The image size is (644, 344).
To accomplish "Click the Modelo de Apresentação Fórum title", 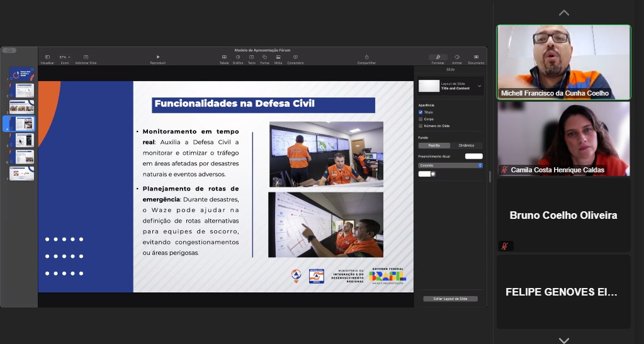I will click(x=263, y=50).
